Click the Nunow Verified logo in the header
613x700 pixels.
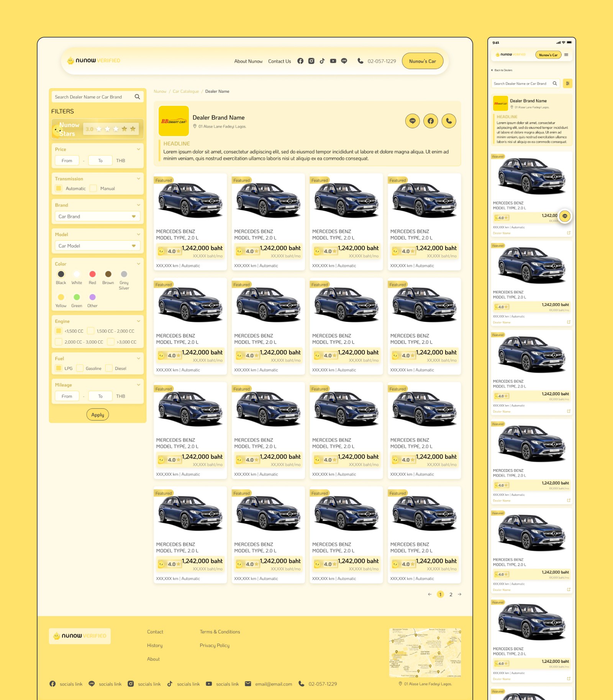pos(94,61)
